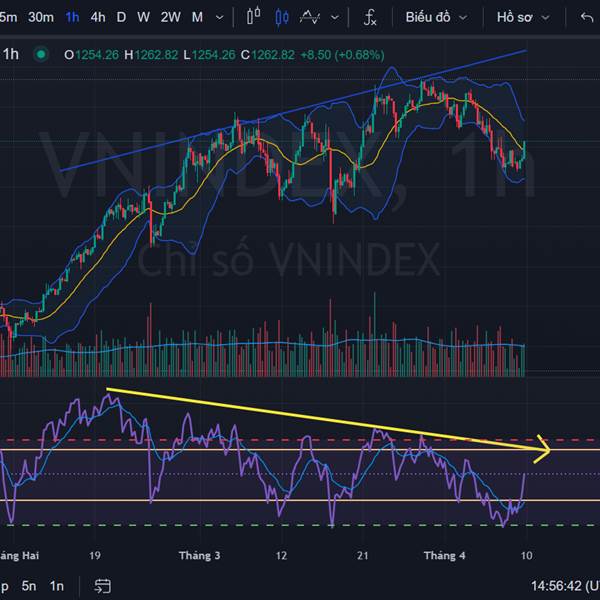Viewport: 600px width, 600px height.
Task: Open the line chart type icon
Action: pos(310,17)
